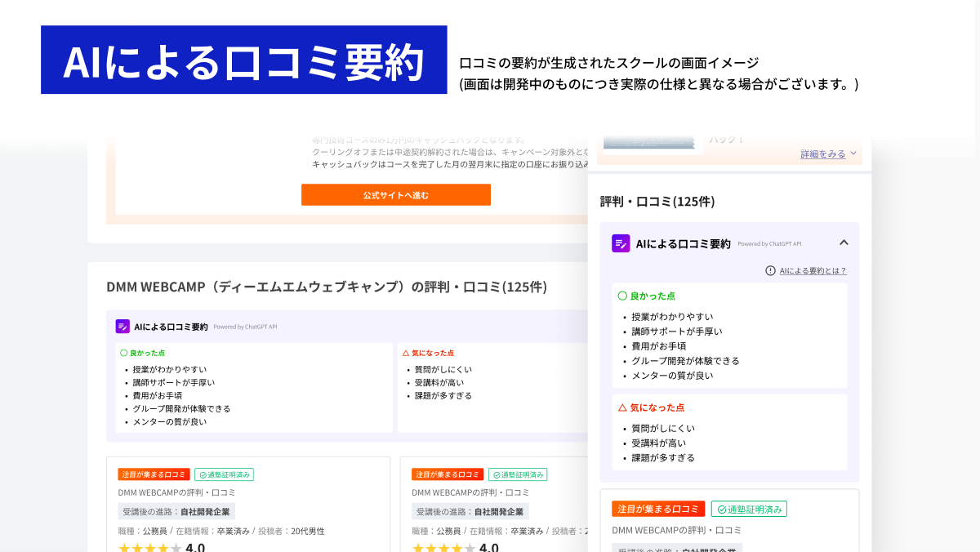Select 課題が多すぎる in the desktop view

[443, 395]
